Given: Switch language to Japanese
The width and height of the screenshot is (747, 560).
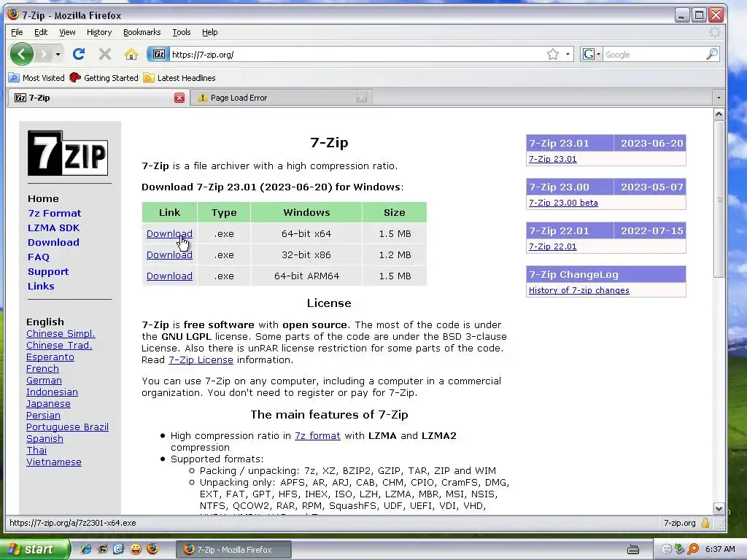Looking at the screenshot, I should tap(48, 403).
